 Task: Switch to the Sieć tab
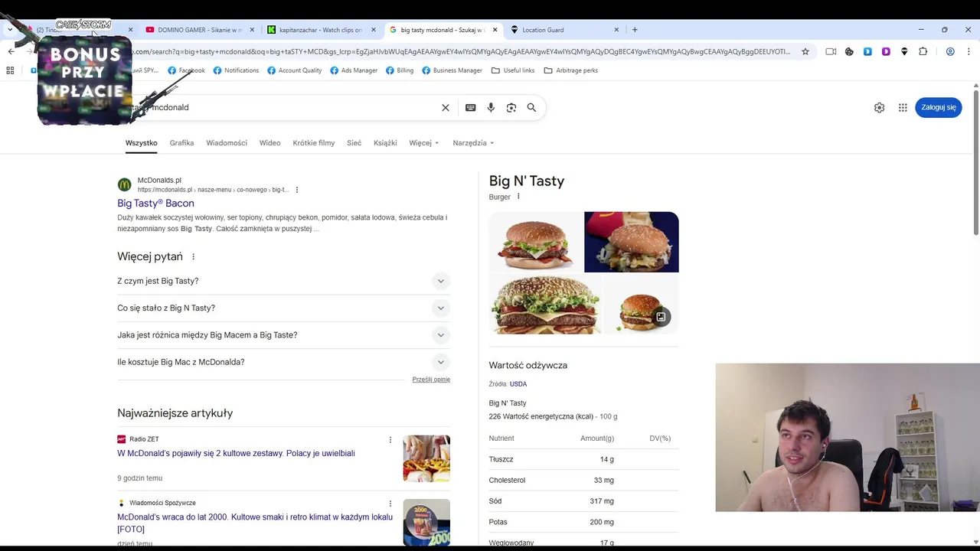pos(354,143)
